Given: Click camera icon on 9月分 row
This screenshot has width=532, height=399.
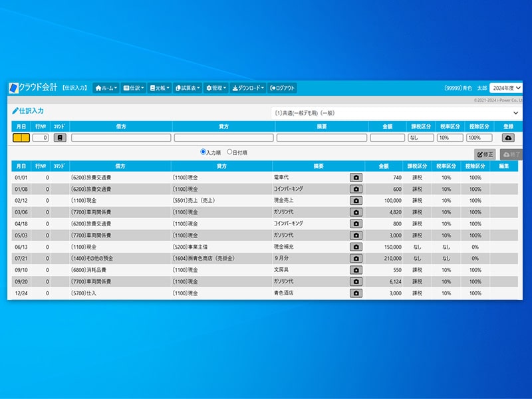Looking at the screenshot, I should [356, 258].
